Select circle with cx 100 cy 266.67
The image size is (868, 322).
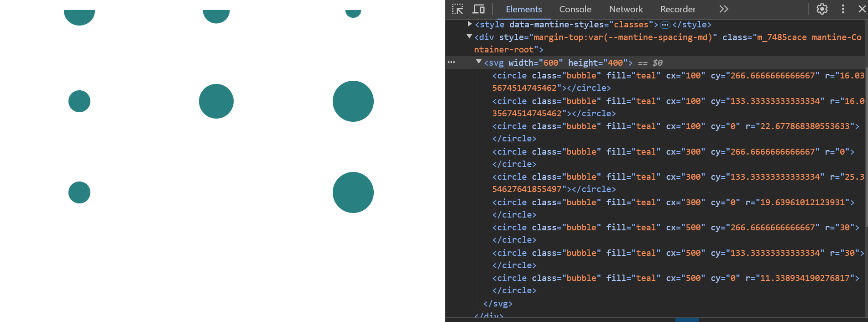tap(678, 82)
